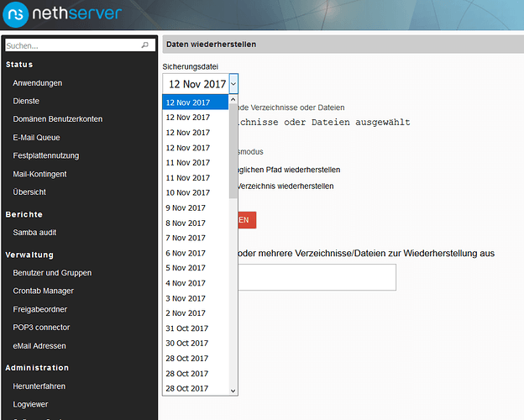Go to Benutzer und Gruppen

pos(52,273)
